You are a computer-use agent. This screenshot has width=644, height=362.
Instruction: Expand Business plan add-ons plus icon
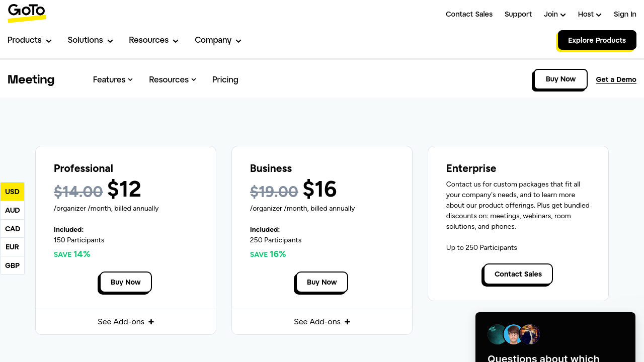[347, 322]
